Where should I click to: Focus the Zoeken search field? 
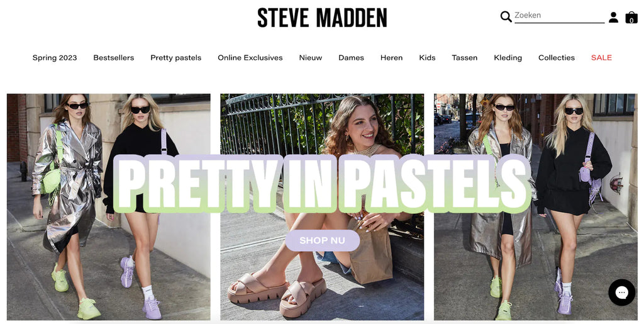click(x=559, y=16)
